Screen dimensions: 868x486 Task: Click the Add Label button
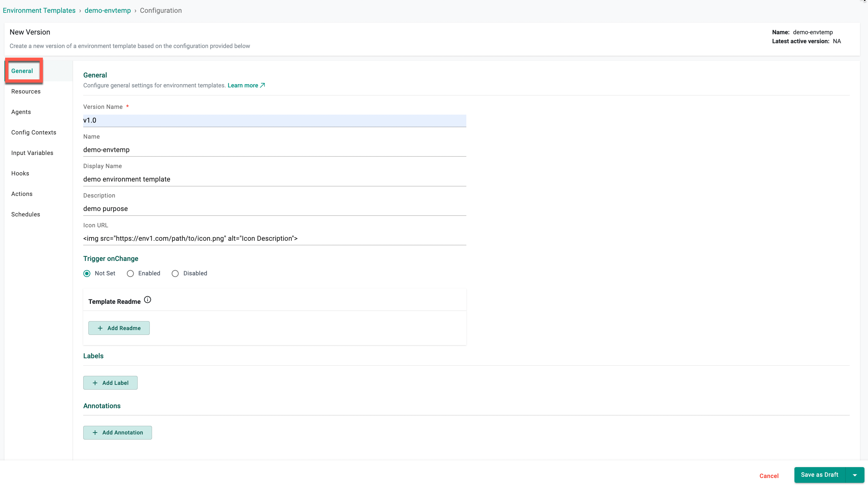tap(110, 383)
